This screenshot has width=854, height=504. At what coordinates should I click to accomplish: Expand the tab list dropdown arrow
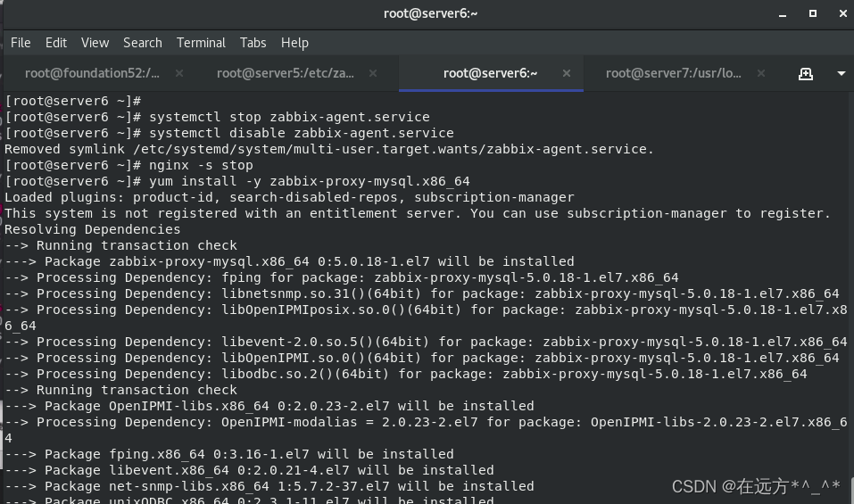(x=841, y=73)
